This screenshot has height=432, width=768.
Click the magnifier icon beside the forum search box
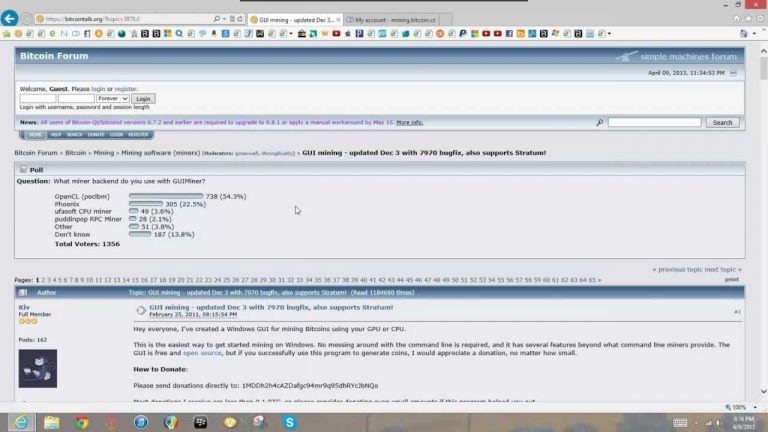coord(600,122)
